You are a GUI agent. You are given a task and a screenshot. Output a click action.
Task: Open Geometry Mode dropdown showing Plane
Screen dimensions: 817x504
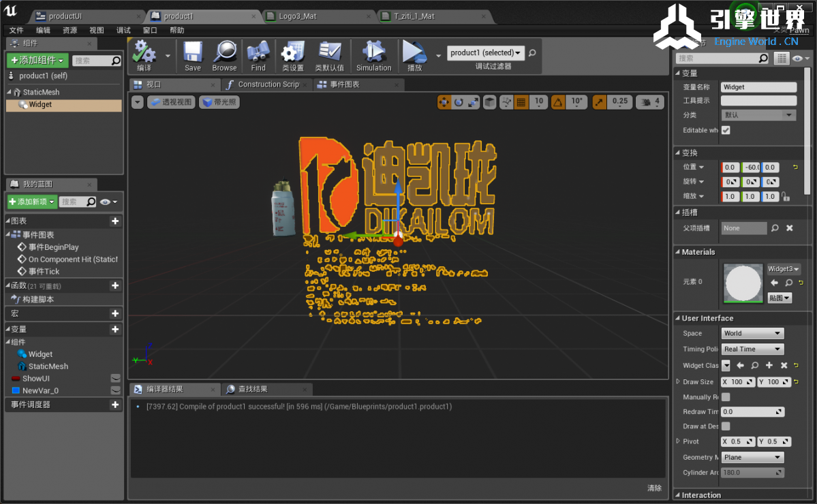click(x=752, y=457)
